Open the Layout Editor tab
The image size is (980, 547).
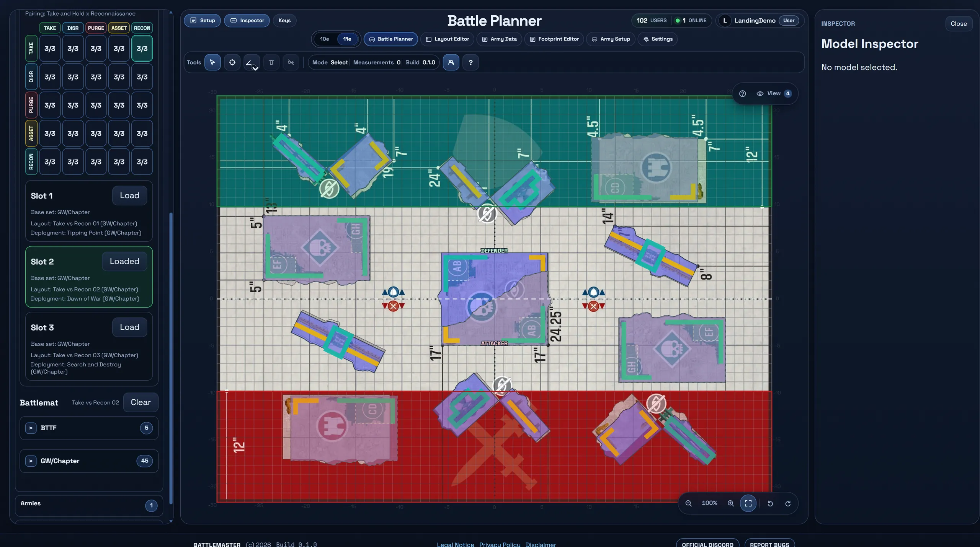[x=447, y=39]
